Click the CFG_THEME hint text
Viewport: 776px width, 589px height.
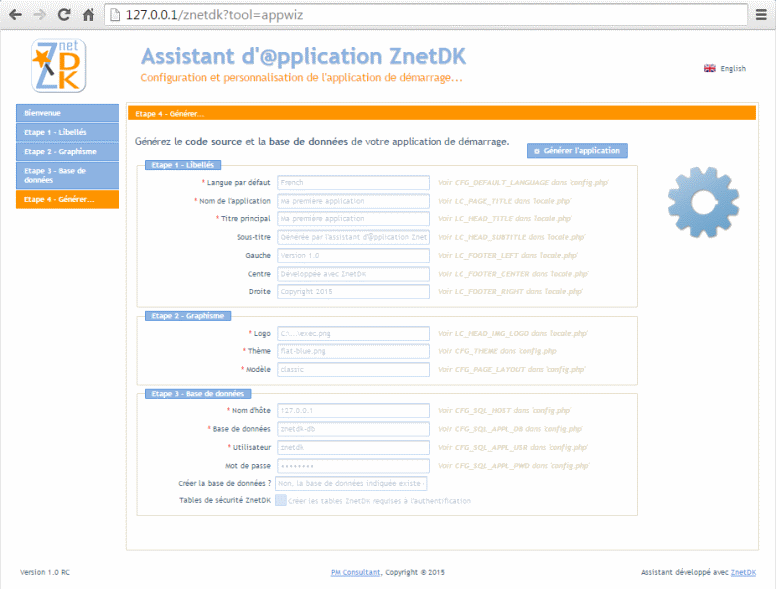point(497,351)
